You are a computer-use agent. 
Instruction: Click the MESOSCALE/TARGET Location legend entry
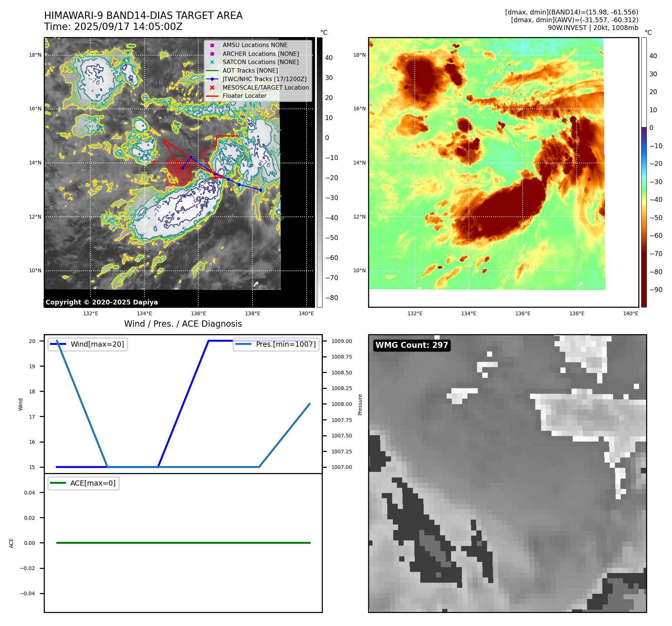[x=266, y=88]
